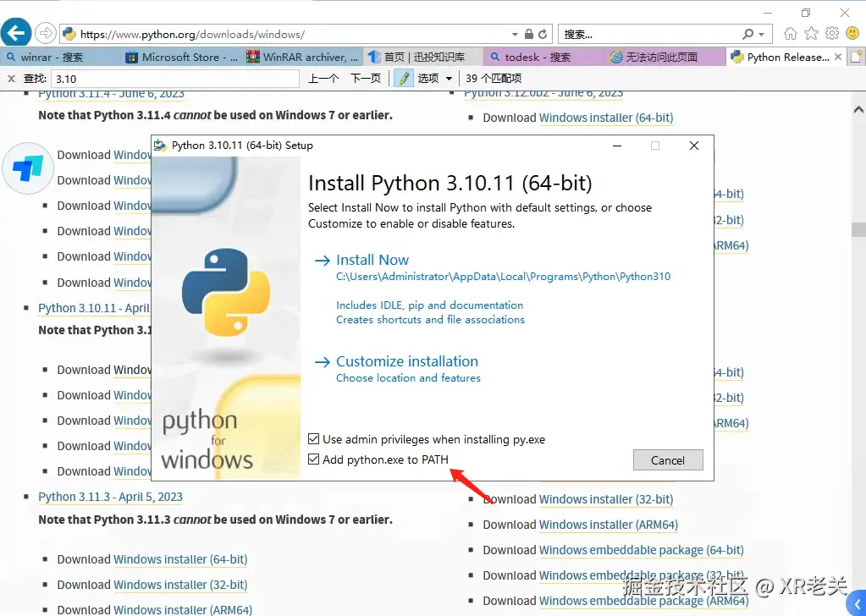Open the Python 3.11.3 - April 5, 2023 link
This screenshot has height=616, width=866.
click(x=110, y=497)
